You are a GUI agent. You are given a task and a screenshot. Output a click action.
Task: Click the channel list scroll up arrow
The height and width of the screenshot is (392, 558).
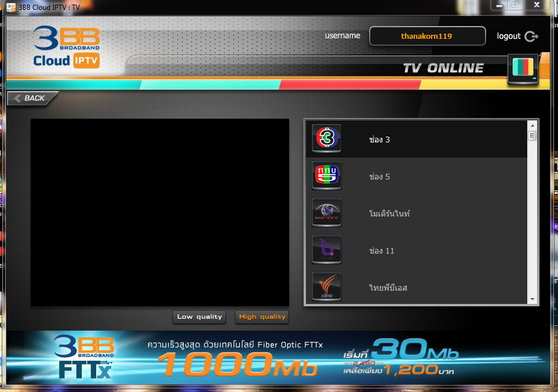533,126
